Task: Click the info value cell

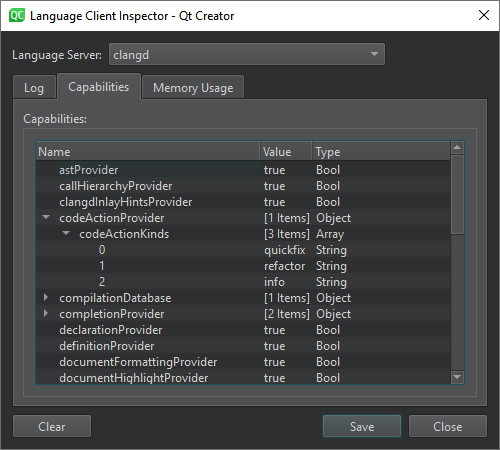Action: coord(274,282)
